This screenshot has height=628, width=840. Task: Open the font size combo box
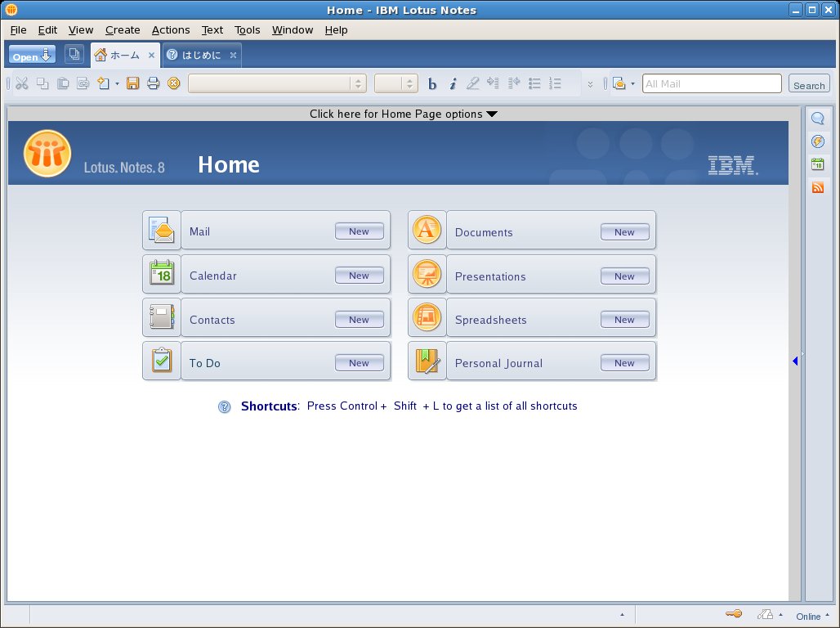coord(395,83)
